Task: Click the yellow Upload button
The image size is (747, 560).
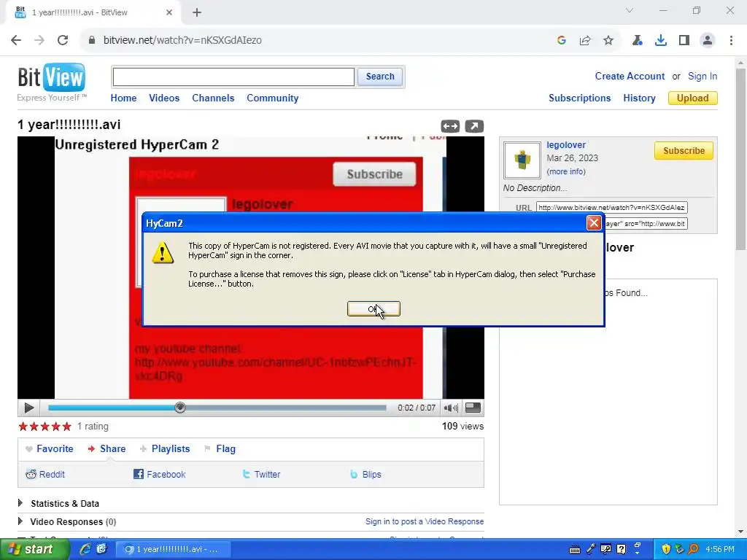Action: pos(693,98)
